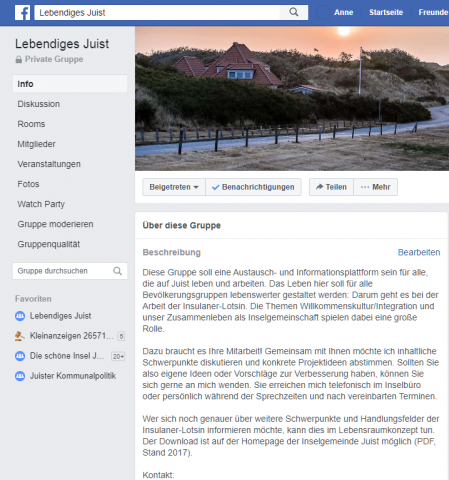Click the group cover photo
Image resolution: width=449 pixels, height=480 pixels.
point(292,99)
